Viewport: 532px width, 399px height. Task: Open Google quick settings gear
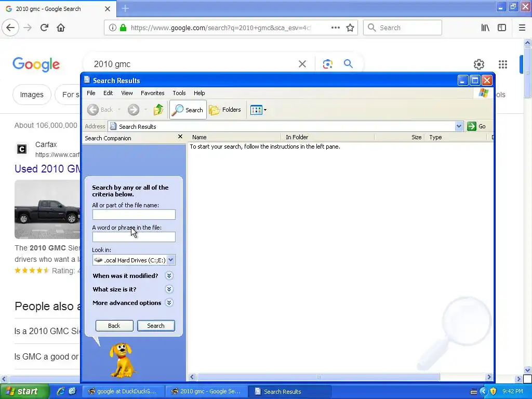pos(478,64)
